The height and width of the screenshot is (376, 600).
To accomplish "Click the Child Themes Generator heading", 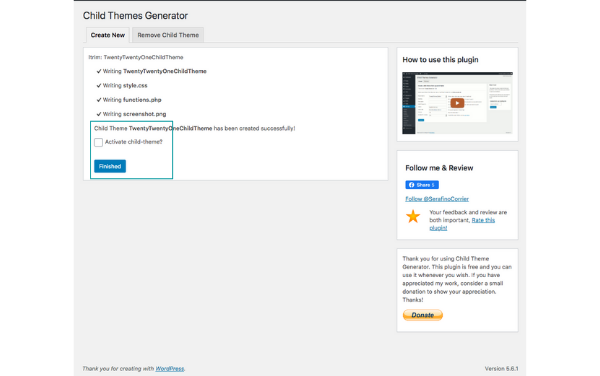I will [135, 16].
